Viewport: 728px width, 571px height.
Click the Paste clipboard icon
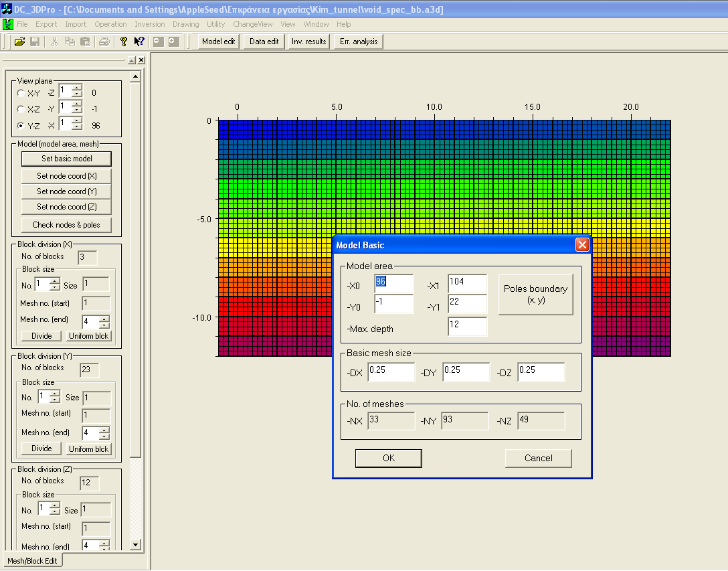click(85, 42)
